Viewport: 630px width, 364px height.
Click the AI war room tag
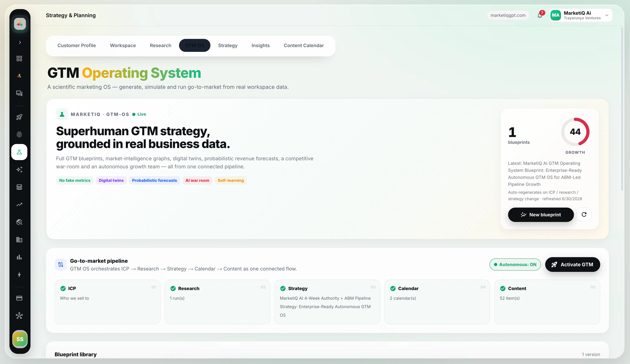point(197,180)
